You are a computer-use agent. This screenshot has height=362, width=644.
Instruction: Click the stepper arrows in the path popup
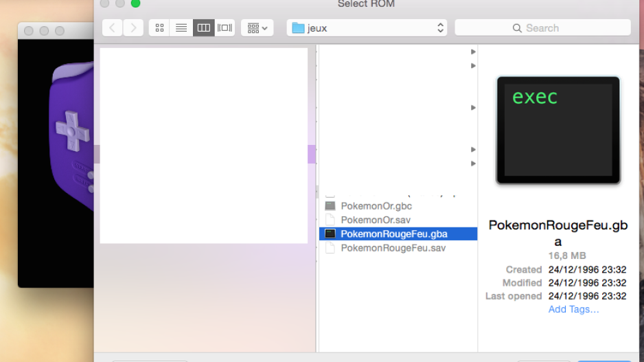pos(440,28)
